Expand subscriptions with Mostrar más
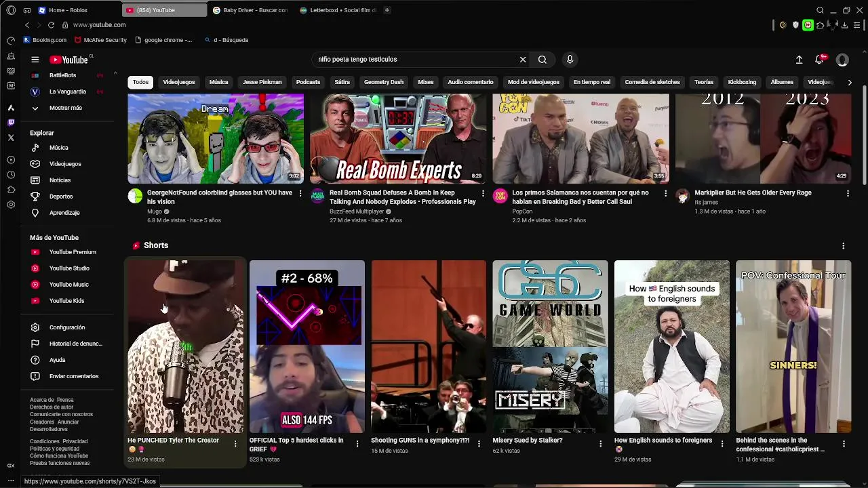The height and width of the screenshot is (488, 868). (66, 108)
